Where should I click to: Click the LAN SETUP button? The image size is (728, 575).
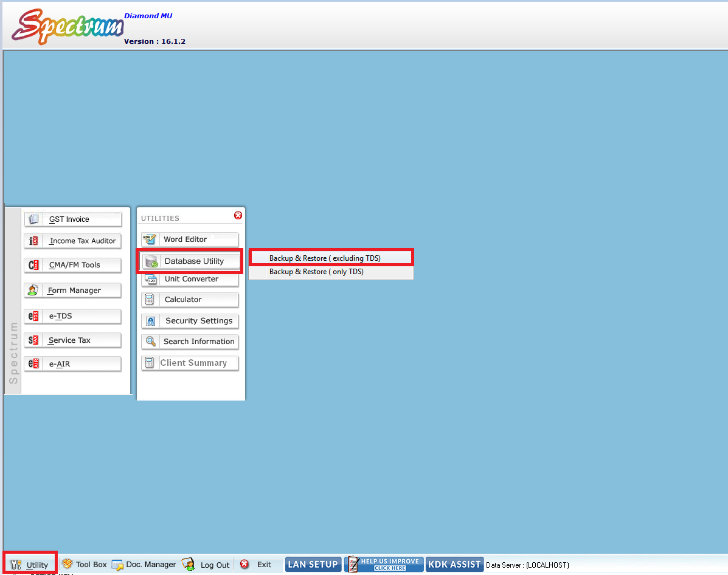tap(313, 564)
